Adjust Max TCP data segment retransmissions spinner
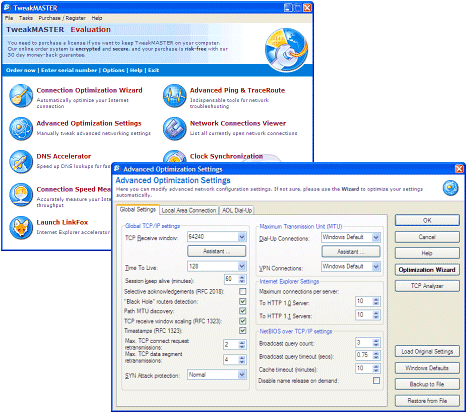This screenshot has height=416, width=467. pos(242,360)
